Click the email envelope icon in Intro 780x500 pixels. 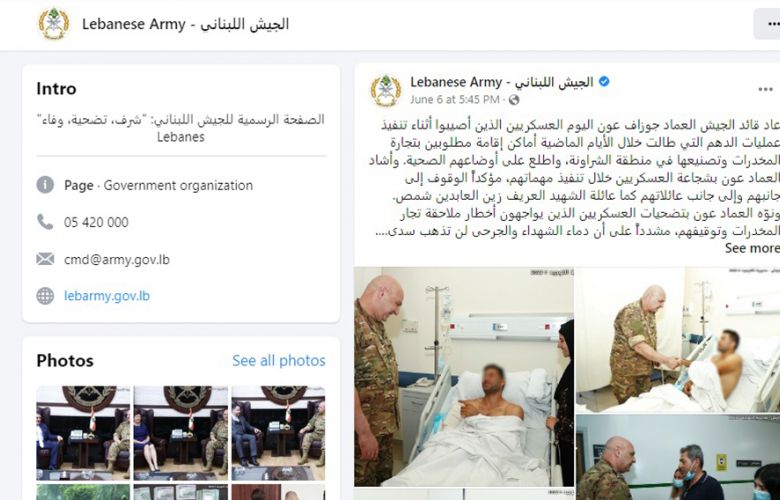click(x=45, y=259)
